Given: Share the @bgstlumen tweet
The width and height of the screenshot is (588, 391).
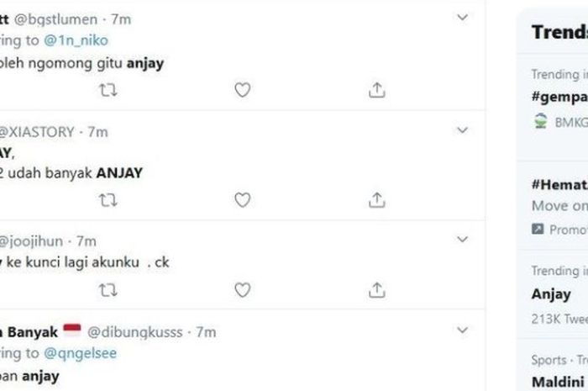Looking at the screenshot, I should [376, 90].
